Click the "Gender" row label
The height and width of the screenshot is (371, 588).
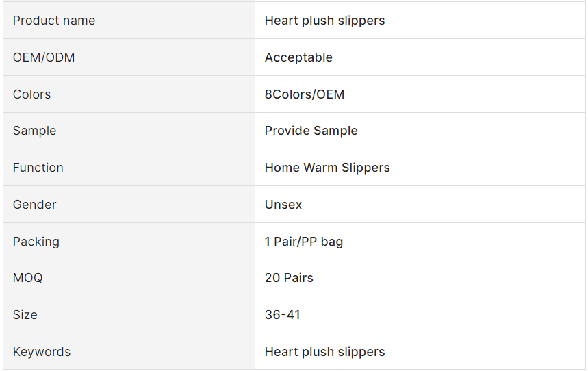(34, 205)
